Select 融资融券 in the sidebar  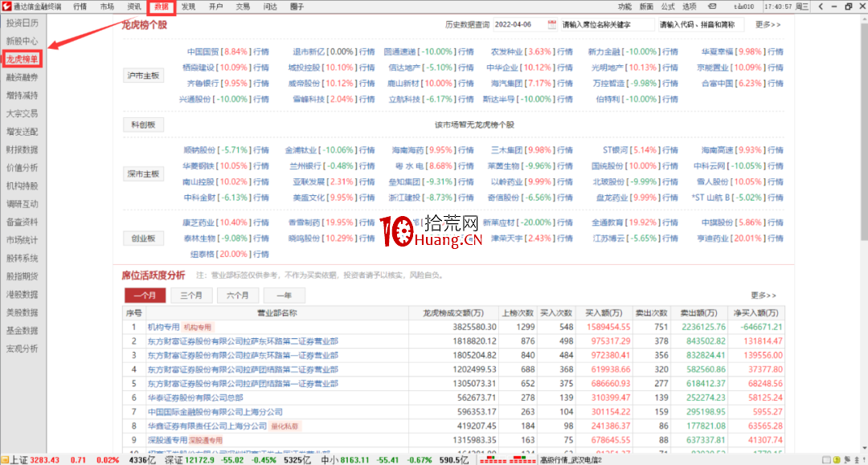click(23, 77)
